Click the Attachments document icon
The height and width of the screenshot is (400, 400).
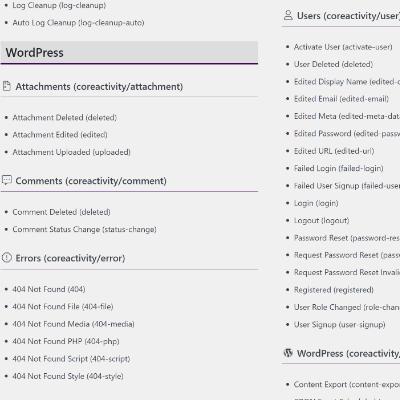coord(7,86)
